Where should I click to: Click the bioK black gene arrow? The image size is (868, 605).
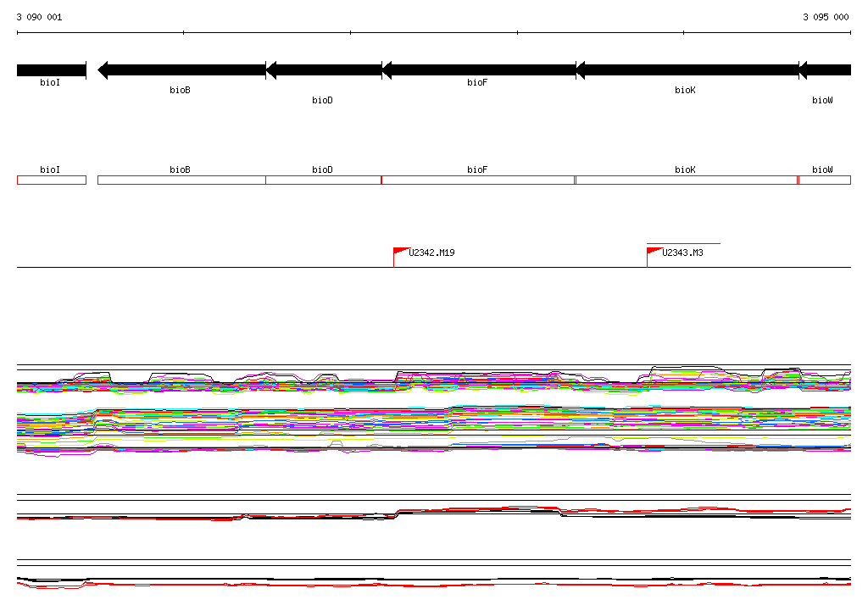point(687,70)
